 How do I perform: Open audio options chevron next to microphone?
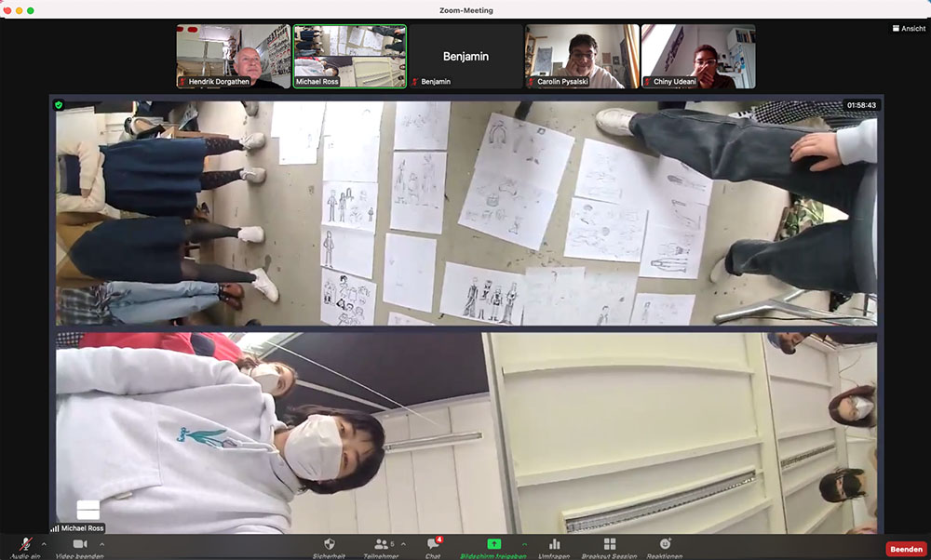[x=44, y=543]
